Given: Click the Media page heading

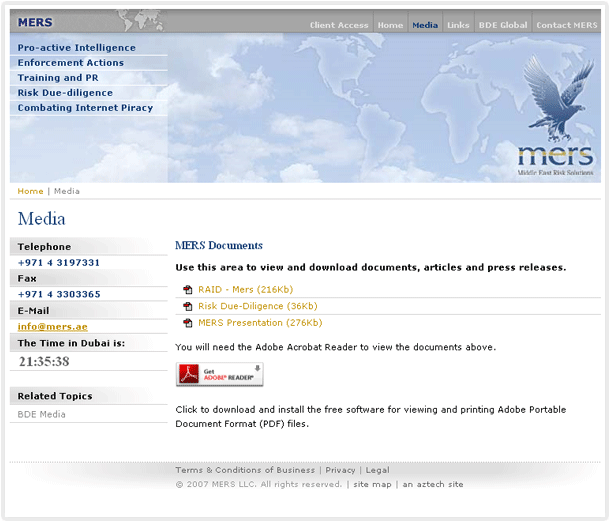Looking at the screenshot, I should (42, 219).
